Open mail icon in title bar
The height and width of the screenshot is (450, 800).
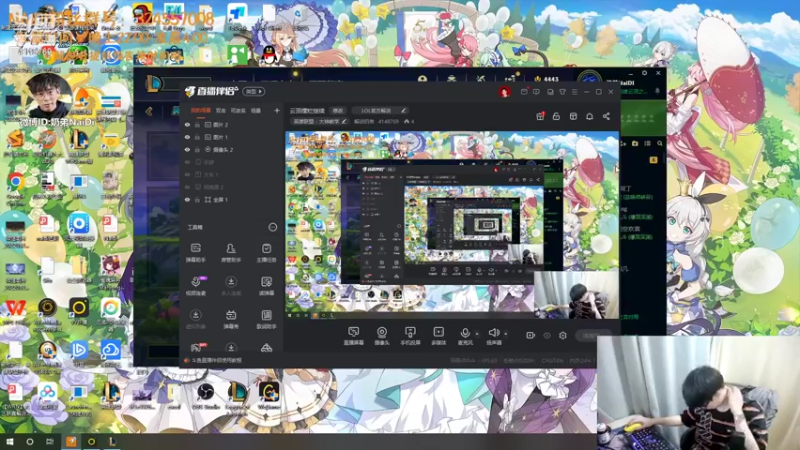click(x=524, y=92)
